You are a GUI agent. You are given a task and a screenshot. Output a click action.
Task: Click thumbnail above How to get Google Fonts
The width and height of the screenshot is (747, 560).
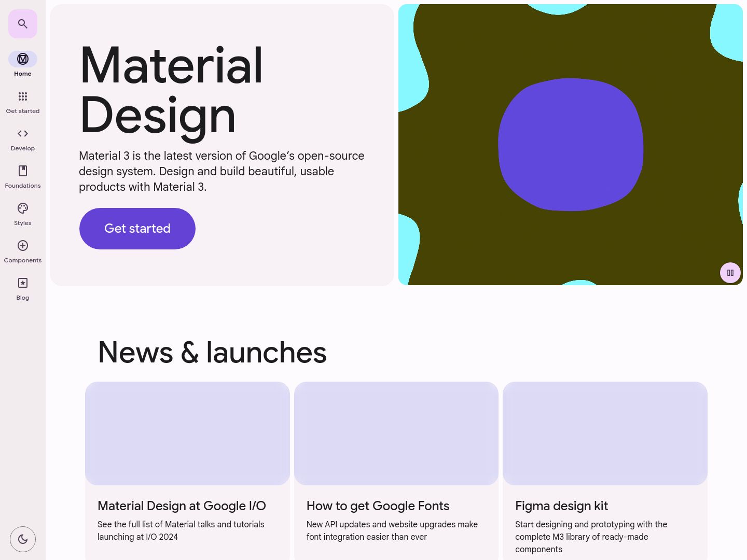396,433
